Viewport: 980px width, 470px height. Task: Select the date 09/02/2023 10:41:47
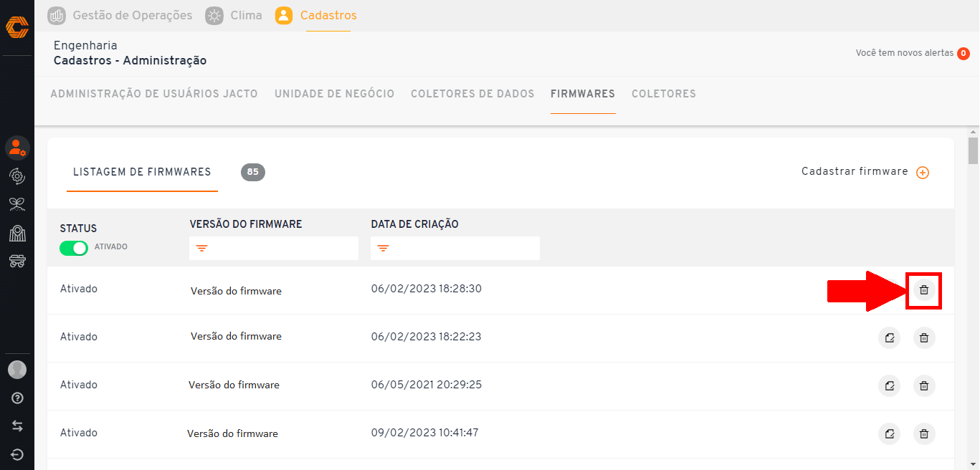425,433
